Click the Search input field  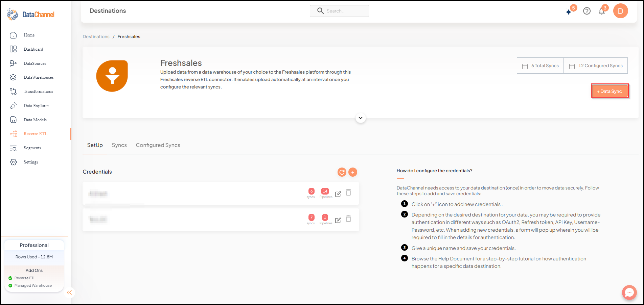tap(339, 11)
